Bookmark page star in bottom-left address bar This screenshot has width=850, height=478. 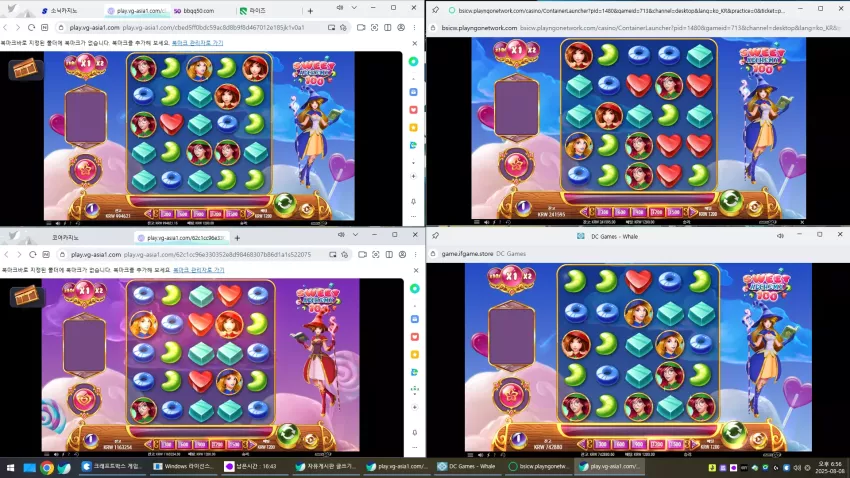point(344,254)
